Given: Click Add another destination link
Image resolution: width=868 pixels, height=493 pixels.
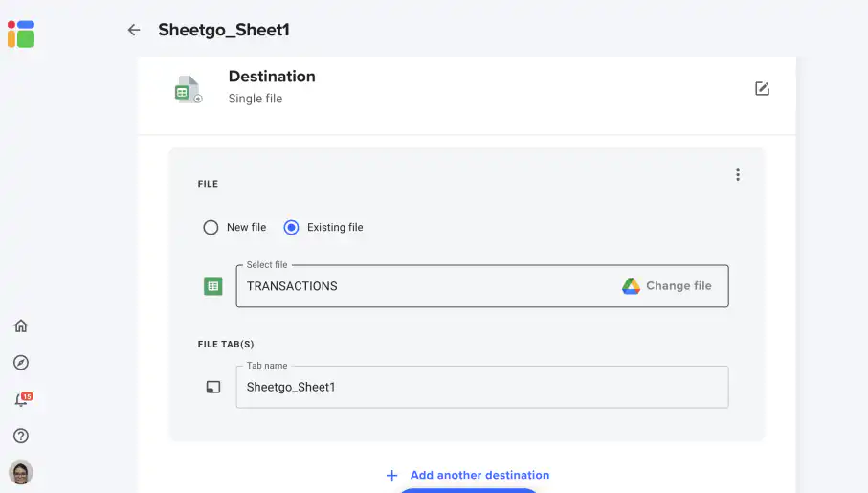Looking at the screenshot, I should (x=479, y=475).
